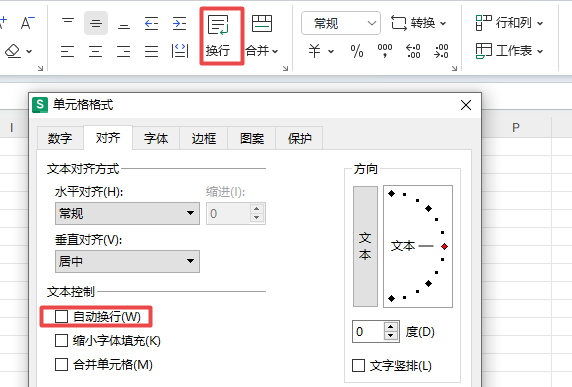The height and width of the screenshot is (387, 572).
Task: Apply thousands separator format
Action: [x=385, y=51]
